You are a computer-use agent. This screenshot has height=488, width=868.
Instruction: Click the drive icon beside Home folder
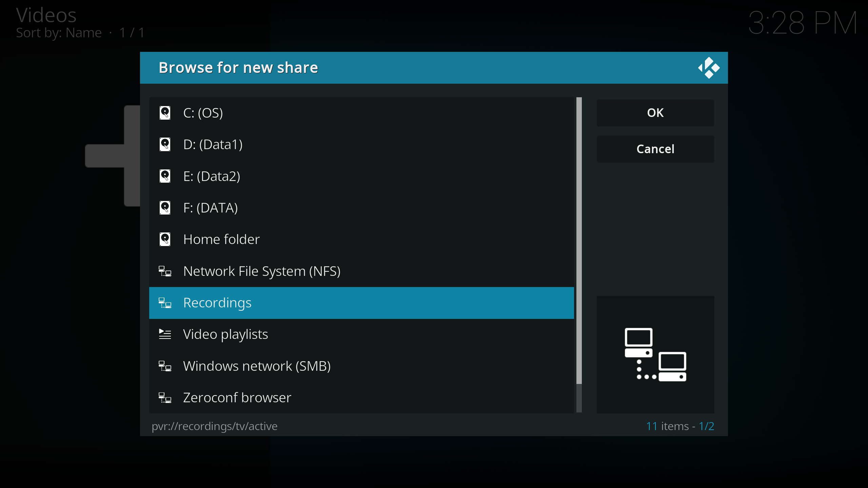(x=165, y=239)
